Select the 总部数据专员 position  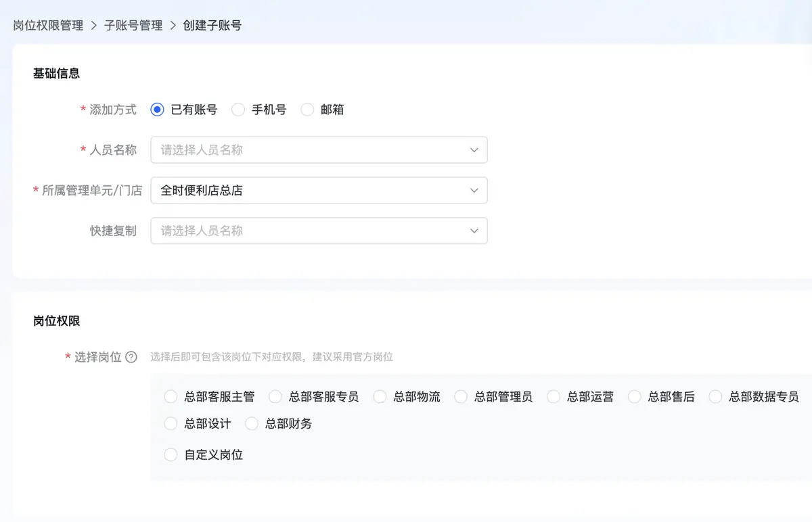715,397
